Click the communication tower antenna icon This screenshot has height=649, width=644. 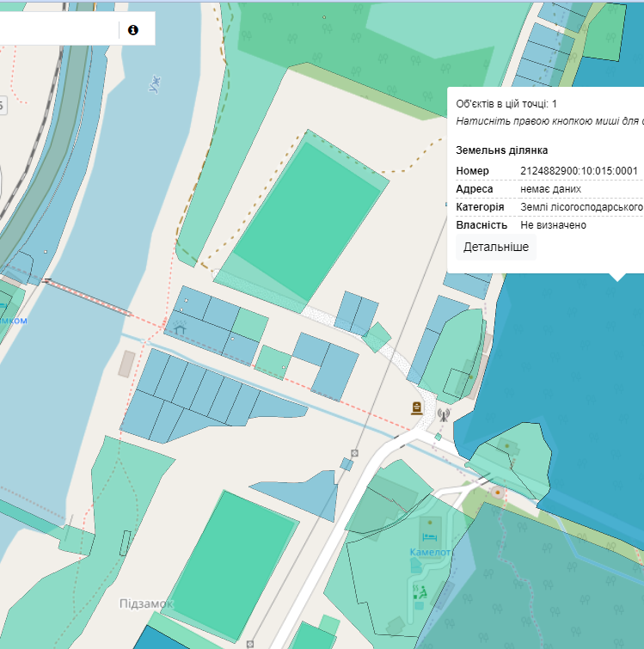[x=444, y=414]
